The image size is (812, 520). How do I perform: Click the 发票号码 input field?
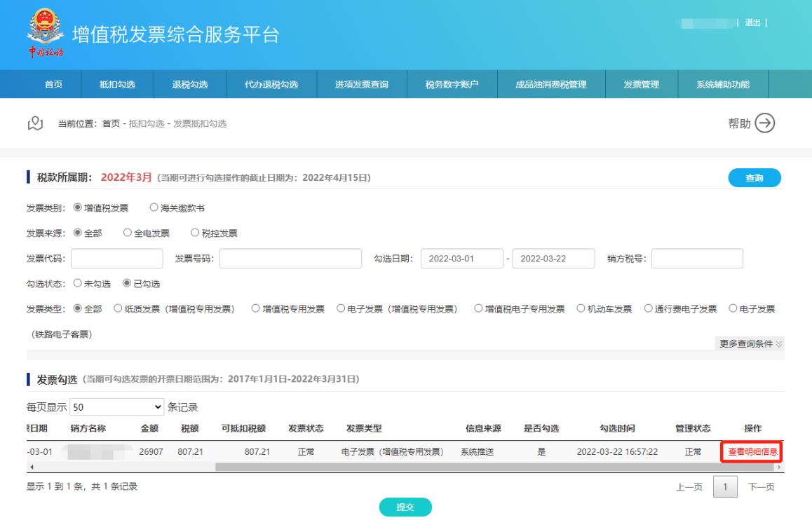click(x=290, y=259)
